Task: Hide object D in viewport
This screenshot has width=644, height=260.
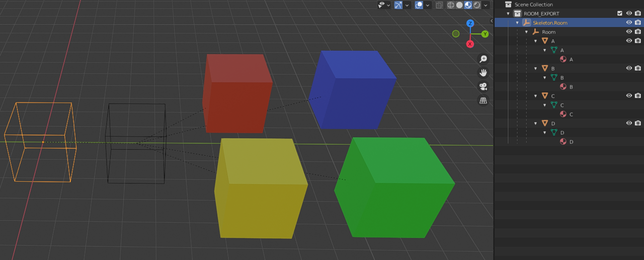Action: pyautogui.click(x=629, y=123)
